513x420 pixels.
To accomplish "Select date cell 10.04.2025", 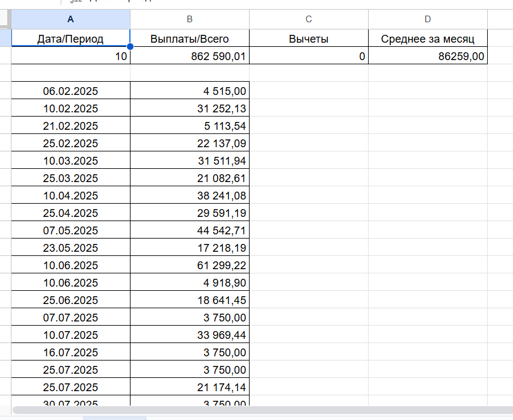I will click(71, 195).
